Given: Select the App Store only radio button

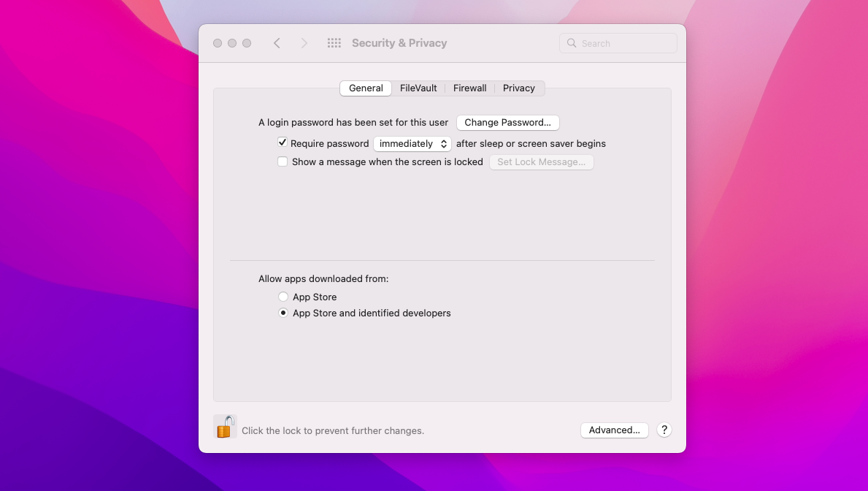Looking at the screenshot, I should click(x=283, y=297).
